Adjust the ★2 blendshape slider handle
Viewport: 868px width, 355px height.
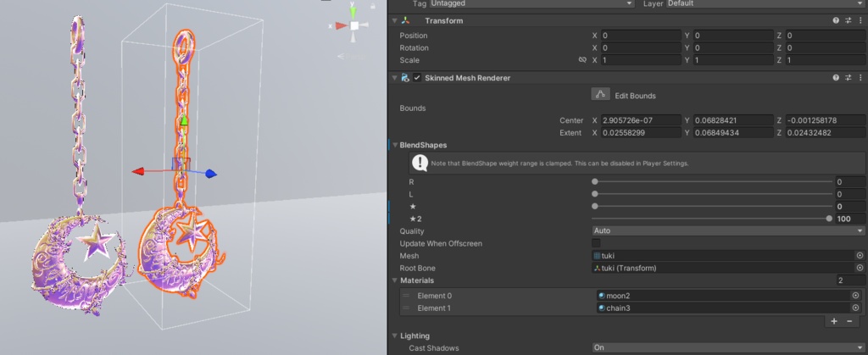[x=829, y=219]
